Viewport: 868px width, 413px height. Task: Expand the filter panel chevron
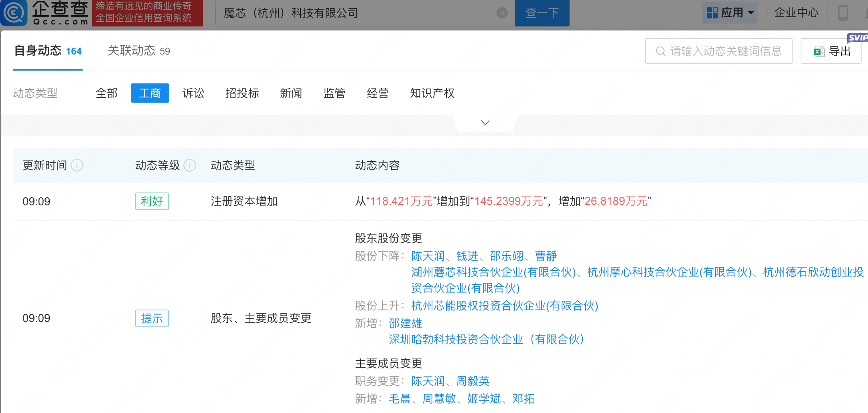(485, 123)
